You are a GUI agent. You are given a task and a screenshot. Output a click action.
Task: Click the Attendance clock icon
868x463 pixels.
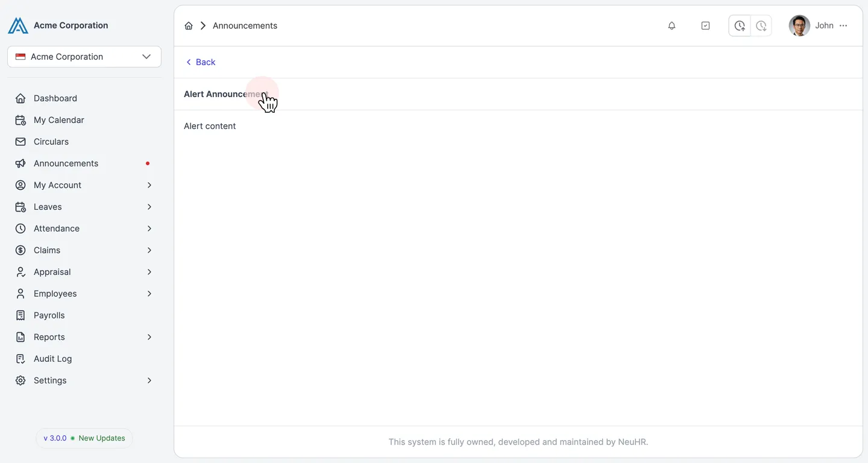point(20,228)
